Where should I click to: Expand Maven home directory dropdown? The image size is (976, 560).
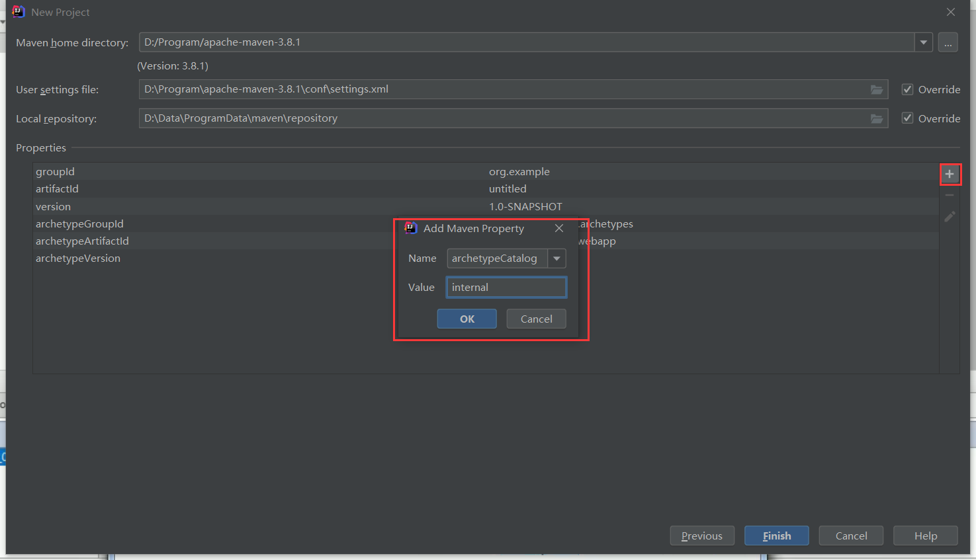(924, 42)
